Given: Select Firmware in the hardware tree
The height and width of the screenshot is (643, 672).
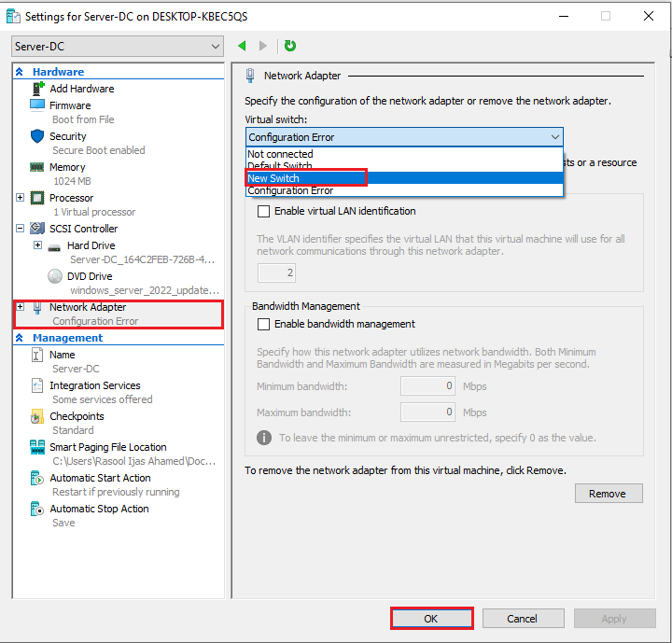Looking at the screenshot, I should tap(70, 105).
